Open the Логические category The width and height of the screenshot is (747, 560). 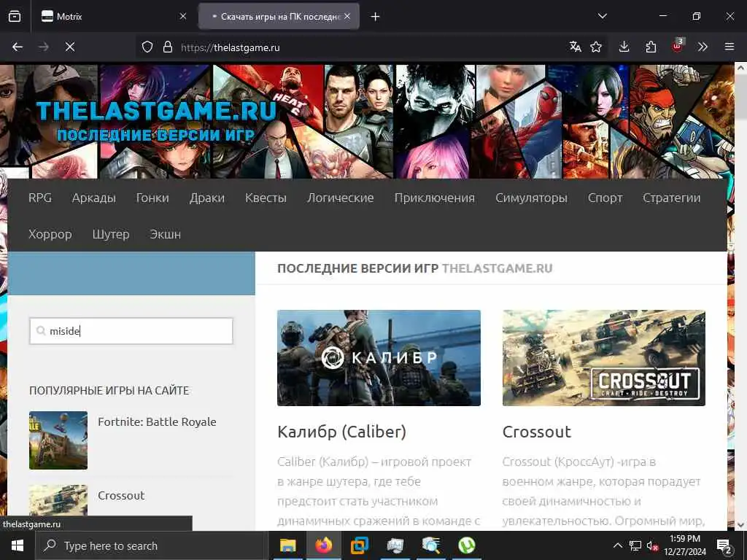pyautogui.click(x=340, y=198)
